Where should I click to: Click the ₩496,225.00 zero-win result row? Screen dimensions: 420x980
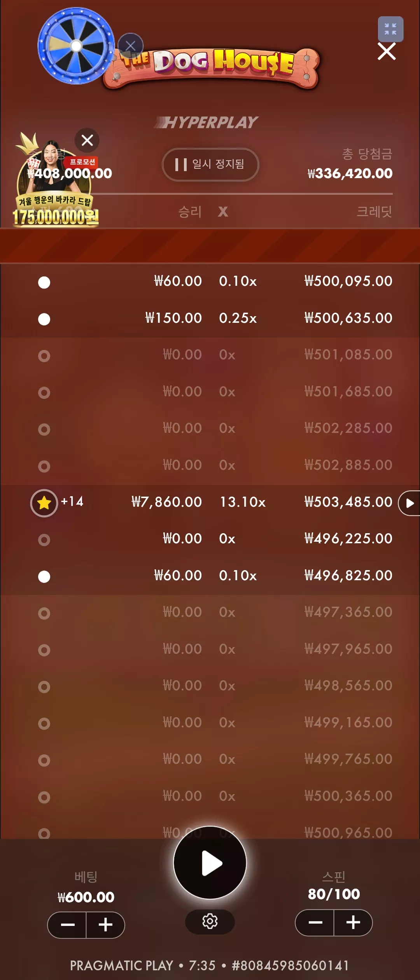click(x=210, y=539)
